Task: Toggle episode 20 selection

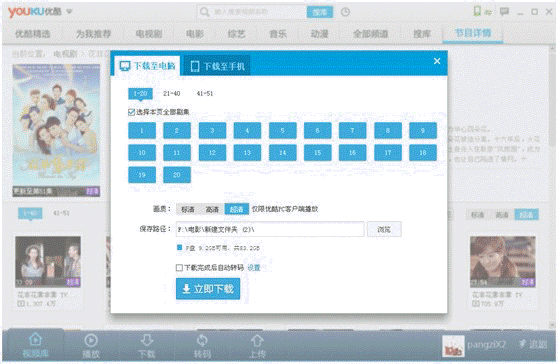Action: [177, 175]
